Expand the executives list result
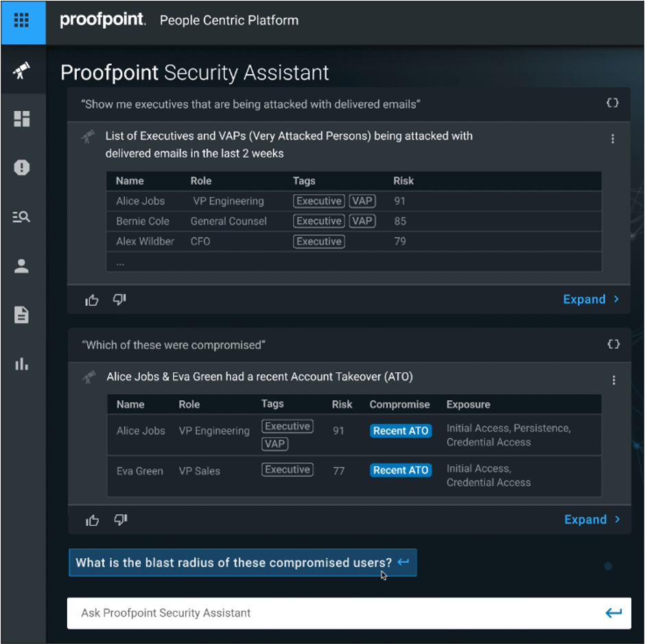This screenshot has height=644, width=645. [591, 299]
